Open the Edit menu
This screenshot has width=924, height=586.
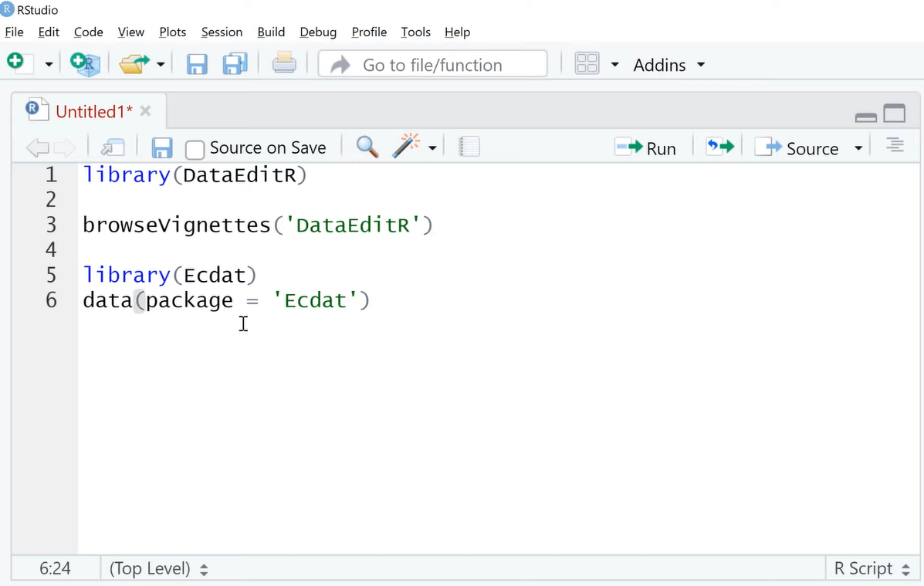49,32
